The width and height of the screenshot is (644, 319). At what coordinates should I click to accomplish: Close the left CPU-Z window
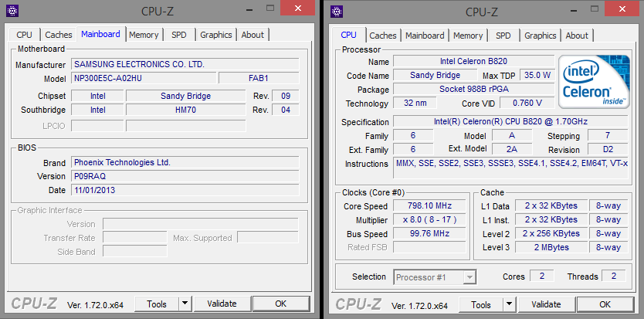pos(299,8)
